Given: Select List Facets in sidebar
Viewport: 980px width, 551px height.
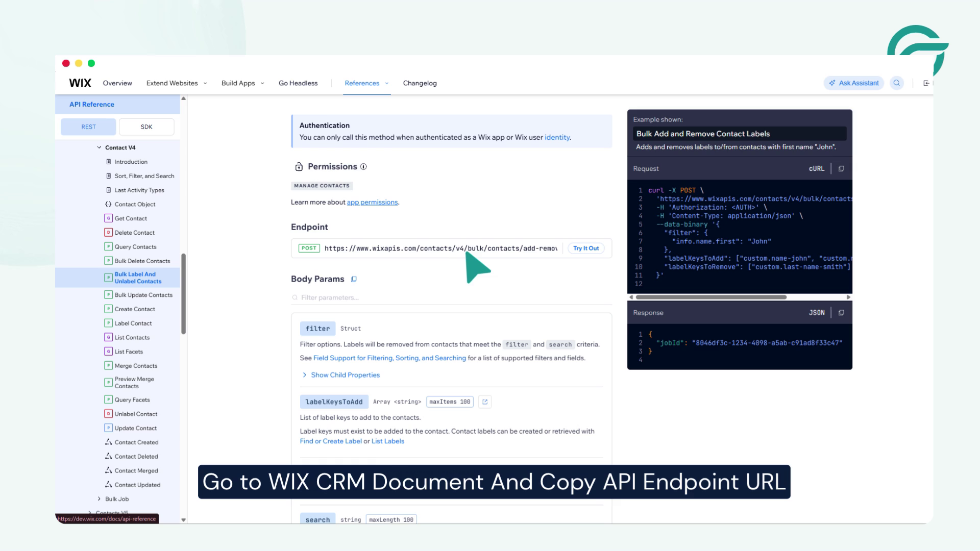Looking at the screenshot, I should (x=129, y=352).
